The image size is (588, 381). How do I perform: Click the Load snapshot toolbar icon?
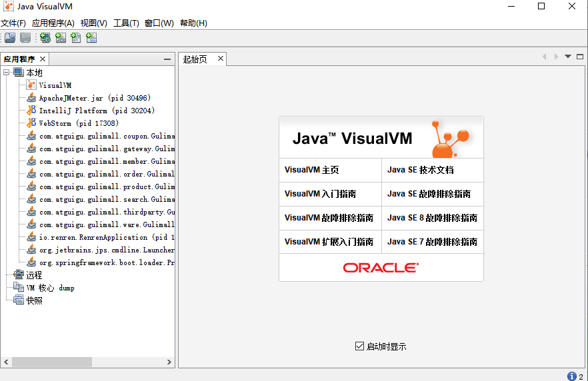point(10,38)
